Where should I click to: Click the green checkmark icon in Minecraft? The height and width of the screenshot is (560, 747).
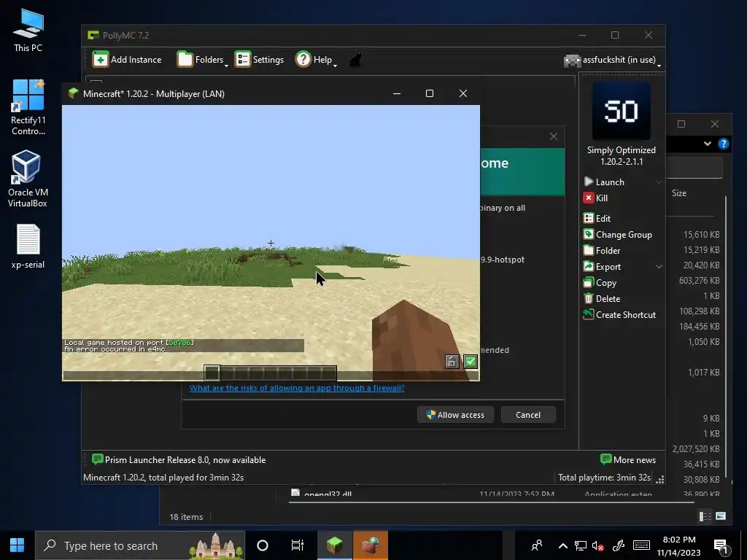click(471, 362)
